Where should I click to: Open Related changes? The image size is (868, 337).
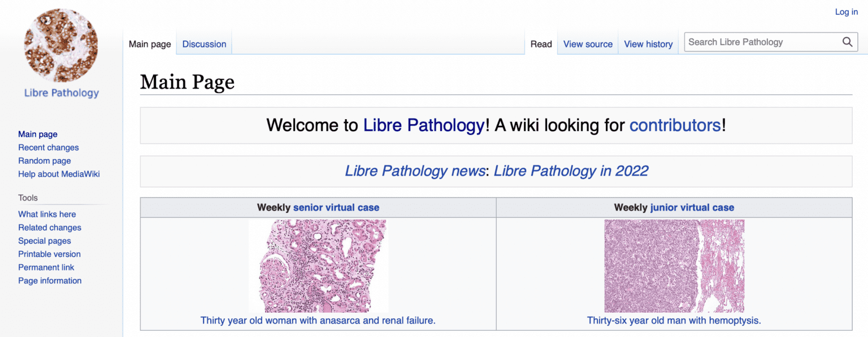[x=49, y=227]
